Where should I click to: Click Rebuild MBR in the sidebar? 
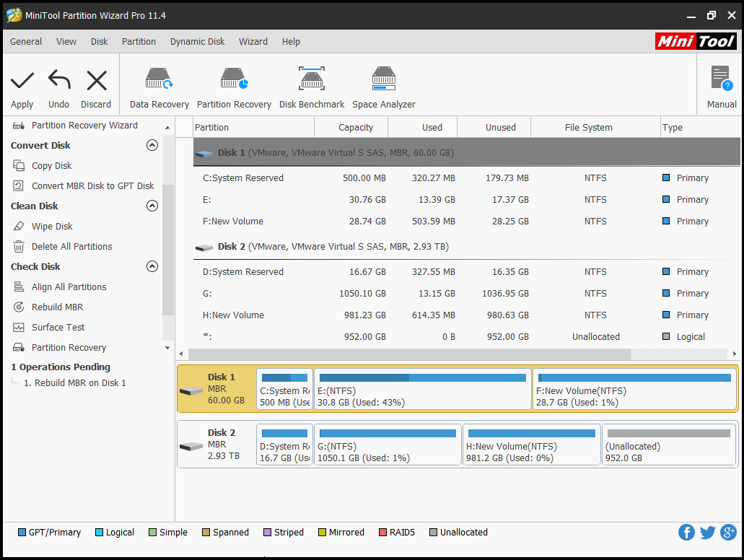coord(58,307)
